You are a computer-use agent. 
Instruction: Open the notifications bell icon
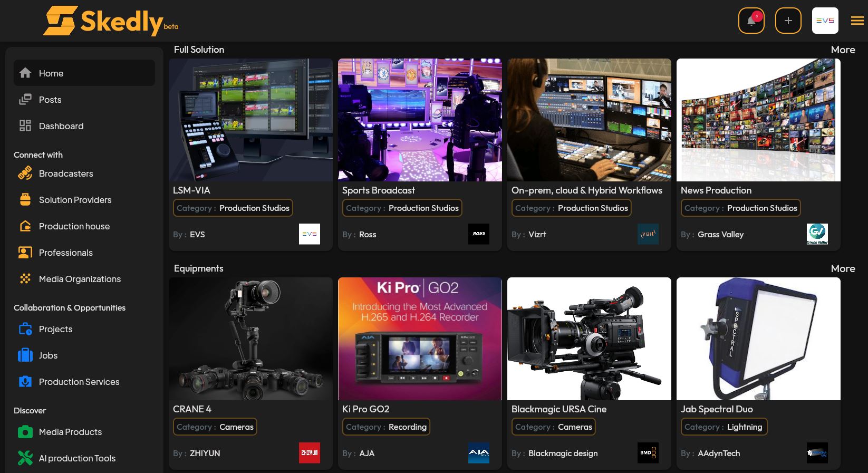point(751,21)
